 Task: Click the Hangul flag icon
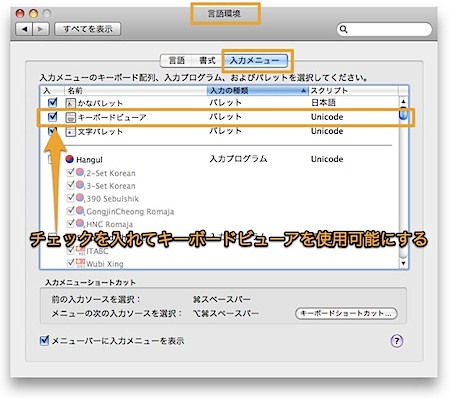pos(69,159)
